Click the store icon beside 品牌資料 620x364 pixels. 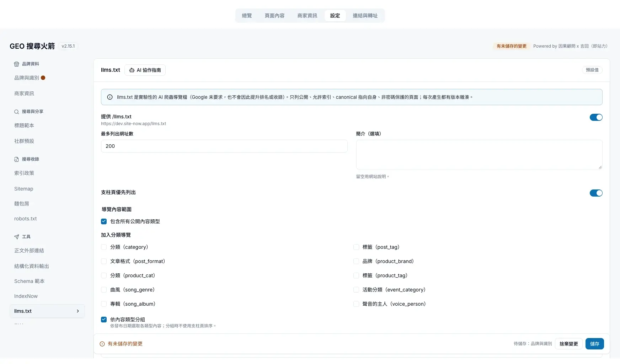16,64
